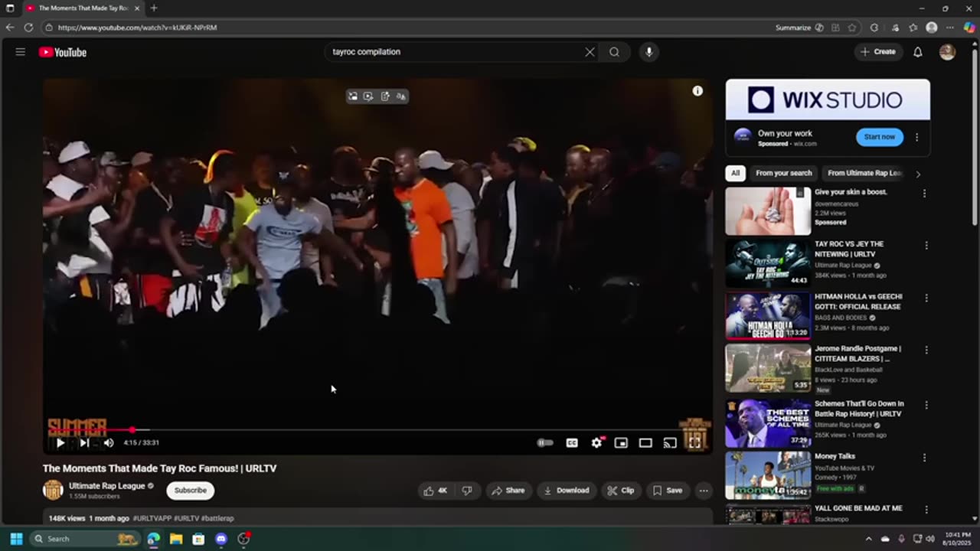Open menu for Jerome Randle Postgame
The width and height of the screenshot is (980, 551).
(926, 350)
